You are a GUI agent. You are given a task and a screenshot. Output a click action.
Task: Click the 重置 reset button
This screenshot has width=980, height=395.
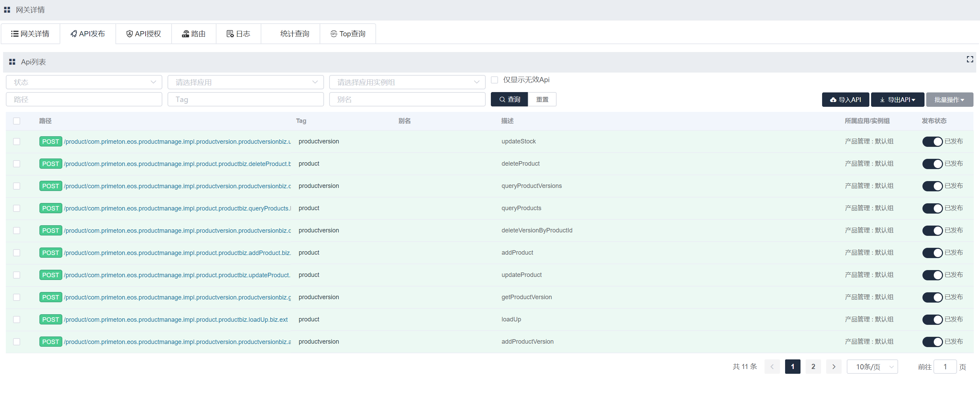[542, 100]
